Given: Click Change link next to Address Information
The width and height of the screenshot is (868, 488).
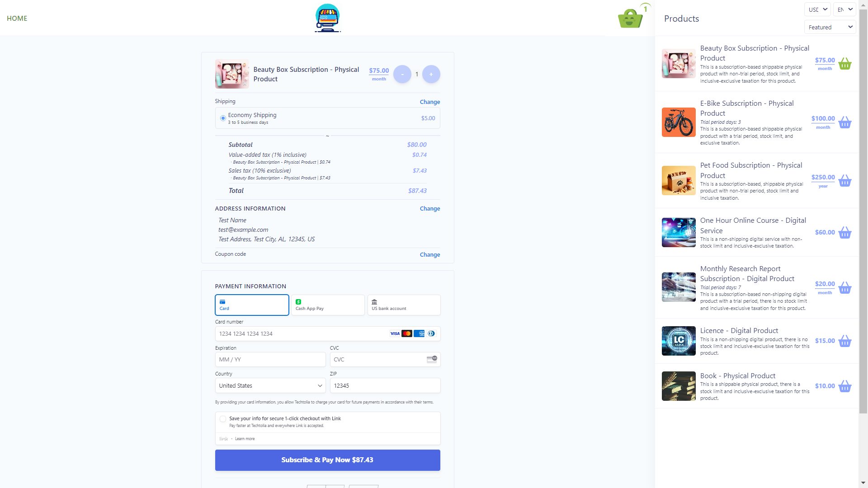Looking at the screenshot, I should [429, 209].
